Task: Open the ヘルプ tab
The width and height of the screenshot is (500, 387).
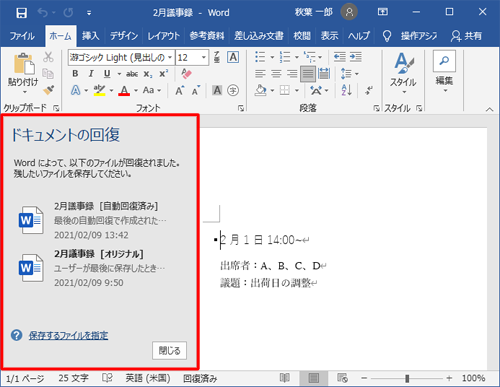Action: 359,36
